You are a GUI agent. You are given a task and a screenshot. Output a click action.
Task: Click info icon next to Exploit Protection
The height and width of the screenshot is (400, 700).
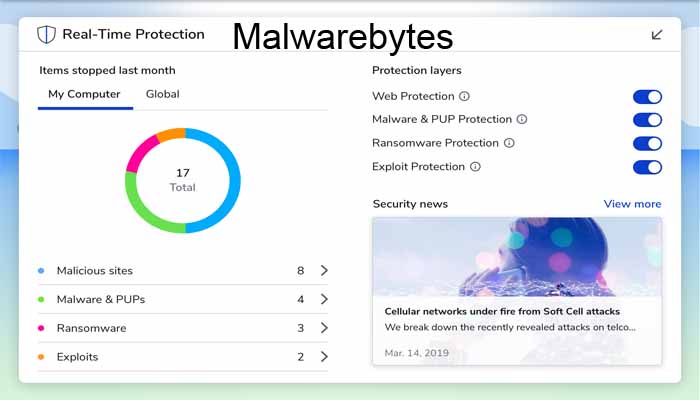[x=475, y=167]
